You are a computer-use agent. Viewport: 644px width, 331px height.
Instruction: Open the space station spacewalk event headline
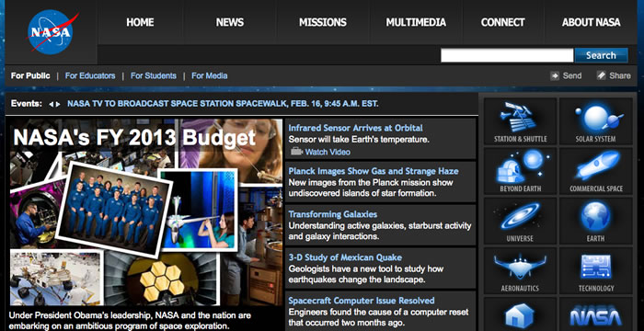[x=223, y=104]
